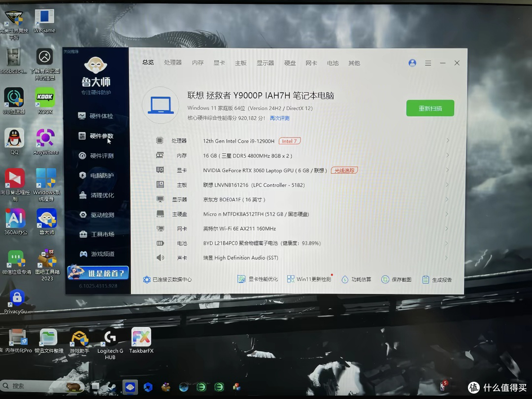Click the 鲁大师 monkey logo

tap(96, 65)
